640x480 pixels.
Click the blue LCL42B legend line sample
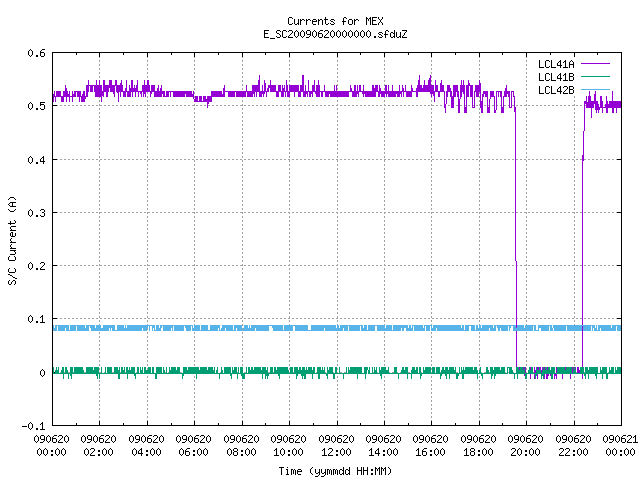click(x=595, y=89)
